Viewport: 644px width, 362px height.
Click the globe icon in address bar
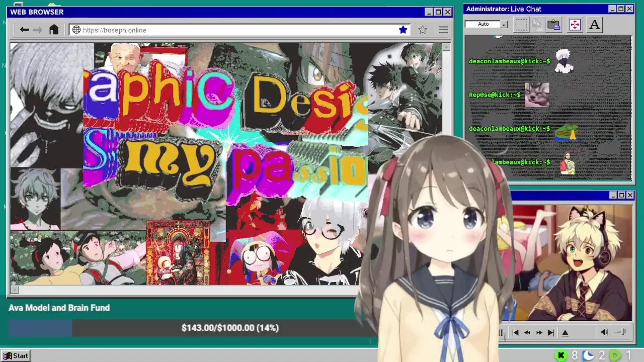tap(76, 30)
